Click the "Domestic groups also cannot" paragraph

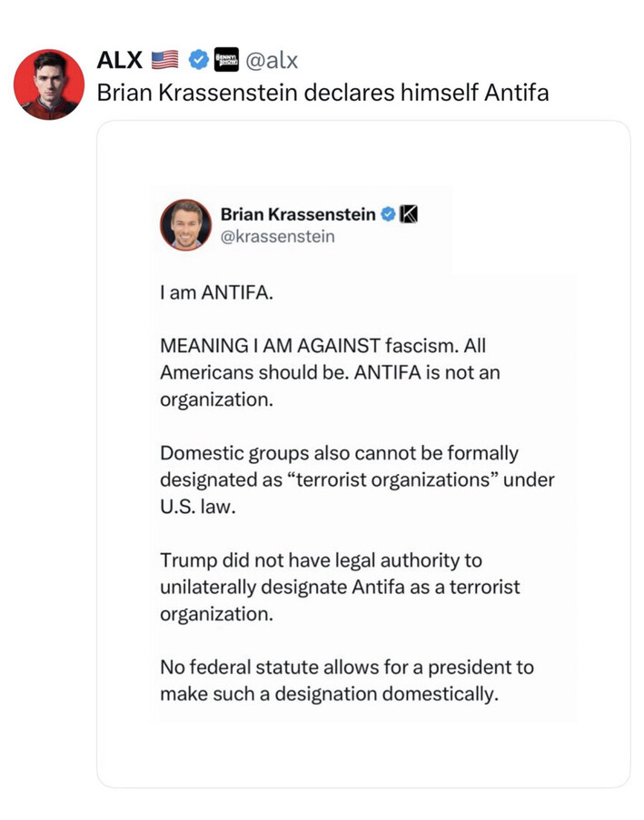pyautogui.click(x=356, y=479)
